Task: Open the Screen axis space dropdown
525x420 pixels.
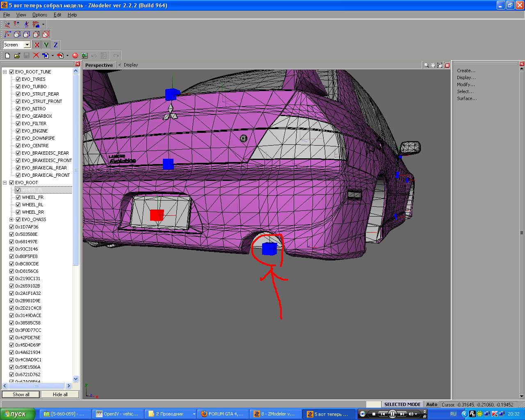Action: pos(27,45)
